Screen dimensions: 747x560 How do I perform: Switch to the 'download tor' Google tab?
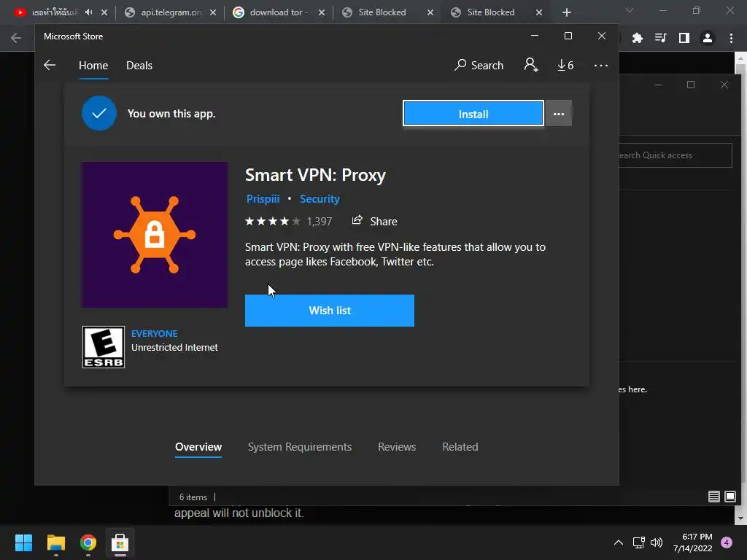[x=278, y=12]
